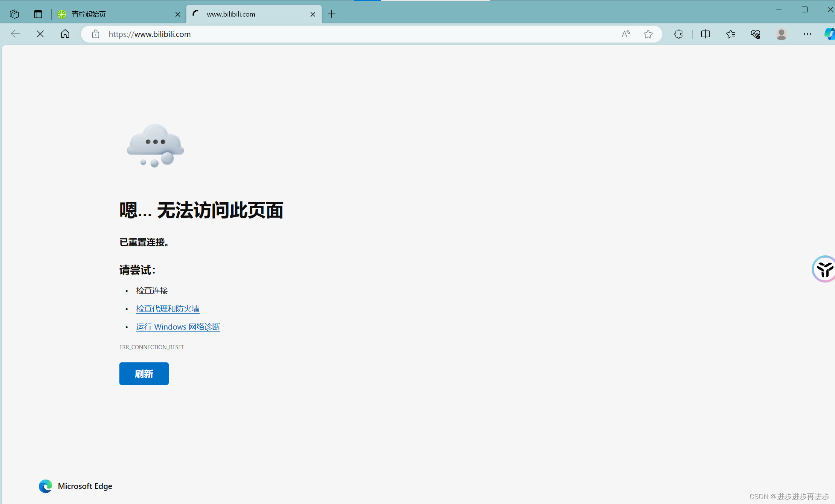Click the user profile avatar
The width and height of the screenshot is (835, 504).
coord(782,34)
